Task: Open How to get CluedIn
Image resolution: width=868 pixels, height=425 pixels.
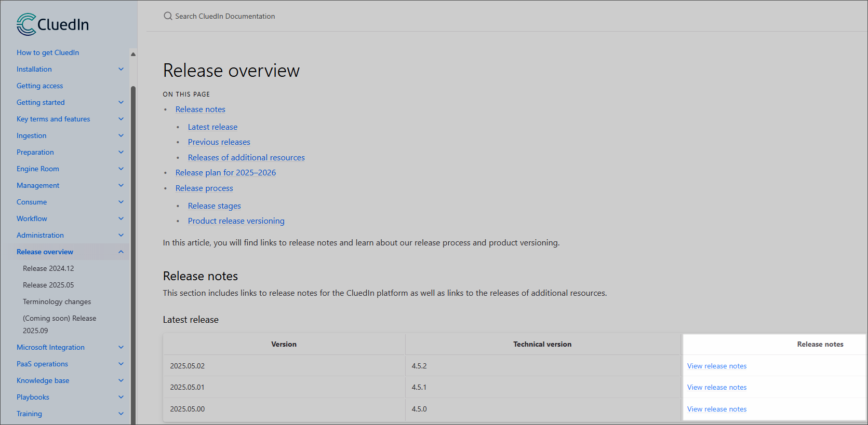Action: (48, 52)
